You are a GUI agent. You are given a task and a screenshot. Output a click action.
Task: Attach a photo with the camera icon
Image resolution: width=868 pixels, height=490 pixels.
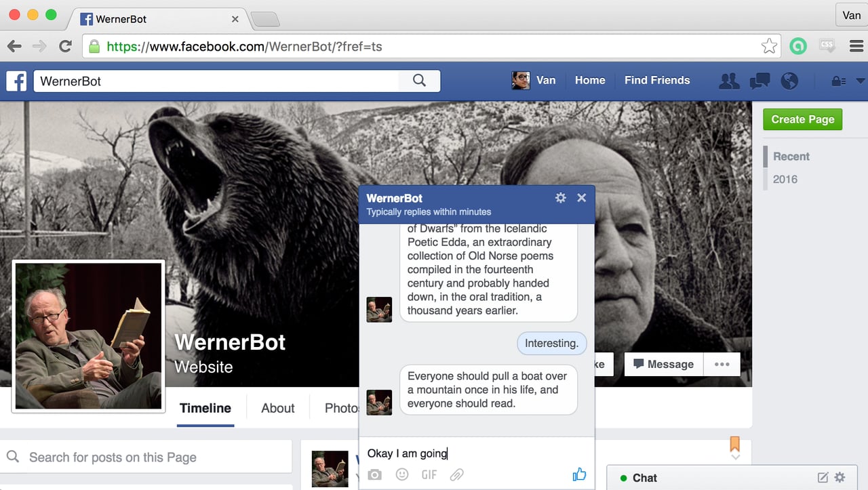point(375,475)
